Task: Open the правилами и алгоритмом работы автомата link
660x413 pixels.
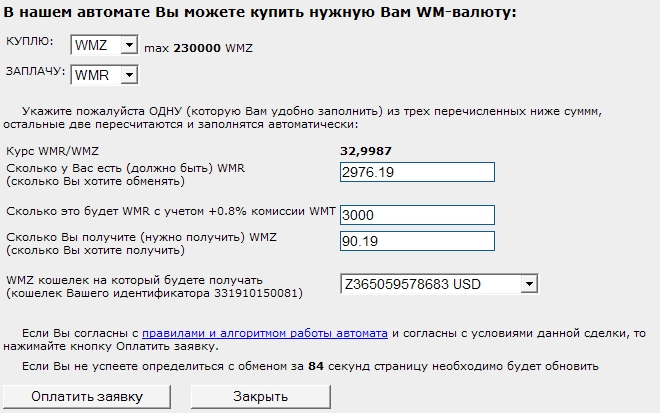Action: tap(265, 333)
